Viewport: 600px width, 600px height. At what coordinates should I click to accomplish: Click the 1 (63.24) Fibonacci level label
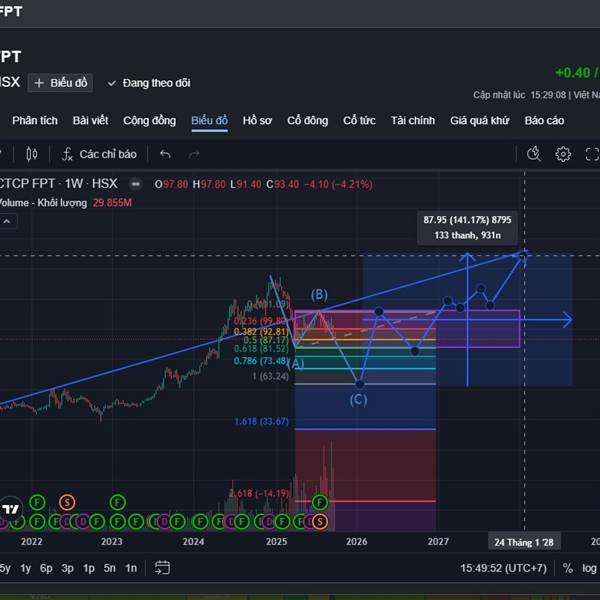click(x=271, y=377)
